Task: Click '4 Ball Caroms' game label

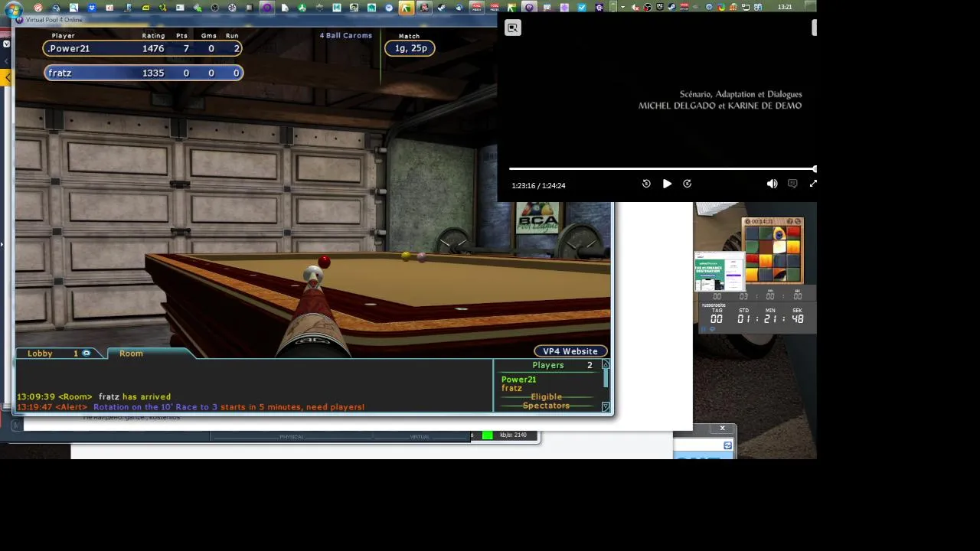Action: 346,35
